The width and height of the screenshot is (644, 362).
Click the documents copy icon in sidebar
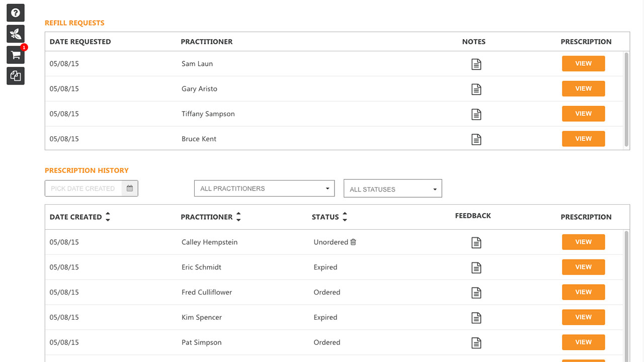click(x=16, y=76)
